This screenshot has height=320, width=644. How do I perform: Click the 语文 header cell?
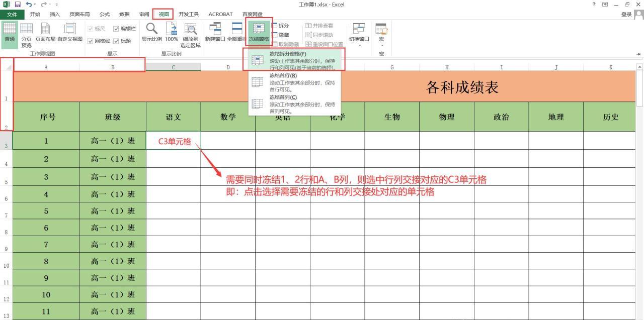click(174, 117)
